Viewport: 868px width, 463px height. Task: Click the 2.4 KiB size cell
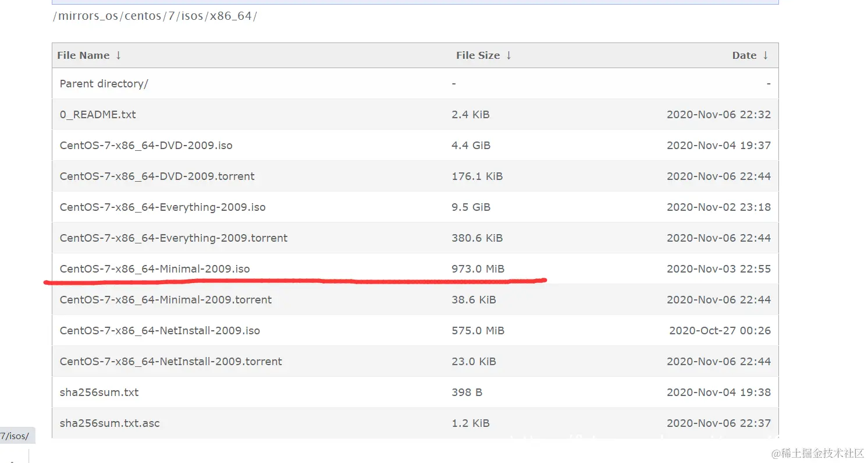tap(471, 115)
